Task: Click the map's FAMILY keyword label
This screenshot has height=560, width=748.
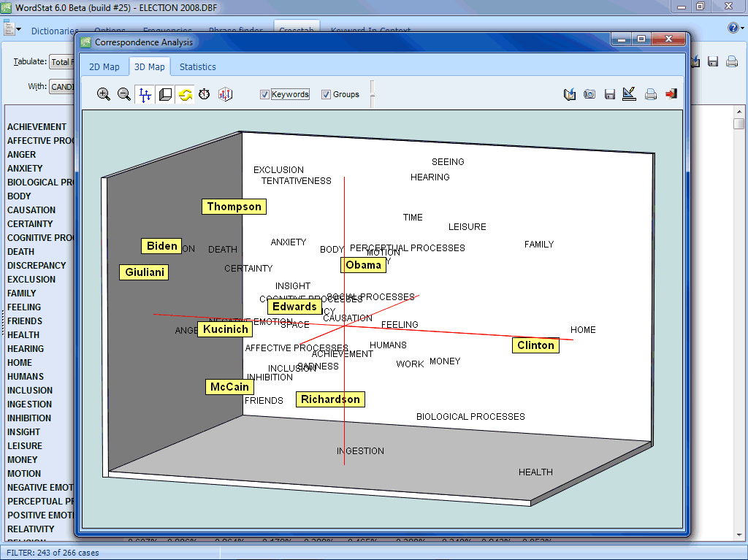Action: coord(539,245)
